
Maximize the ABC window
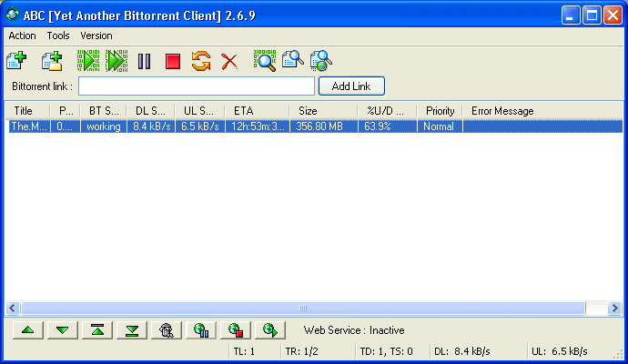tap(592, 15)
